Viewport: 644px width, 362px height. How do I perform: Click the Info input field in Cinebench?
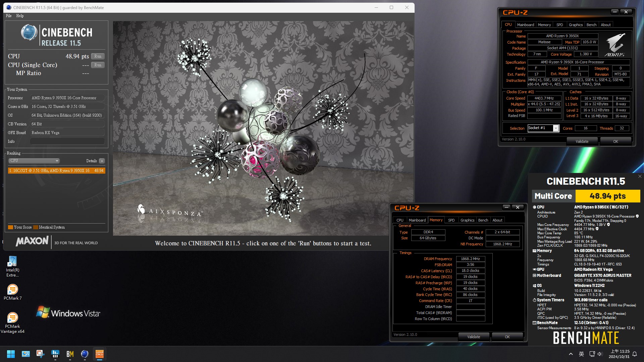(67, 141)
